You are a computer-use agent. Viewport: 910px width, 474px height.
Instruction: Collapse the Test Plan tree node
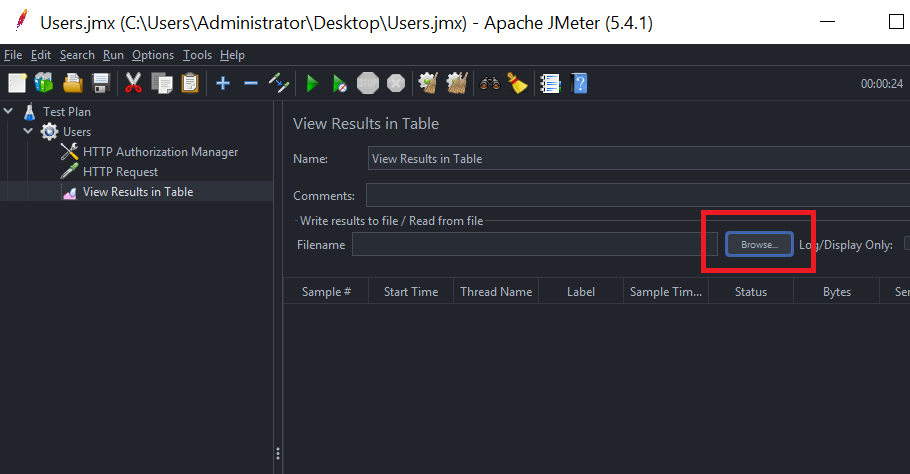click(x=8, y=110)
